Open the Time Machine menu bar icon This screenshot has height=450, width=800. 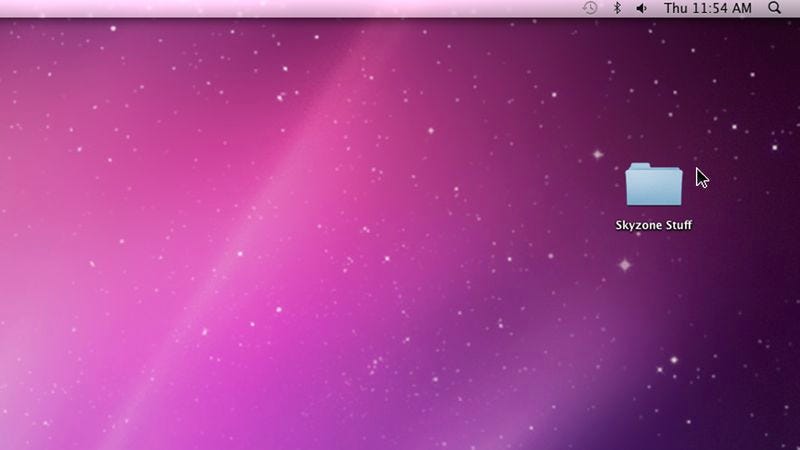point(590,8)
